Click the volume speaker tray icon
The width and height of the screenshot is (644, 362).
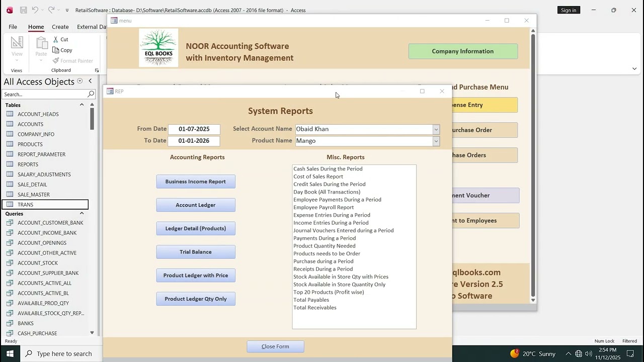coord(588,354)
